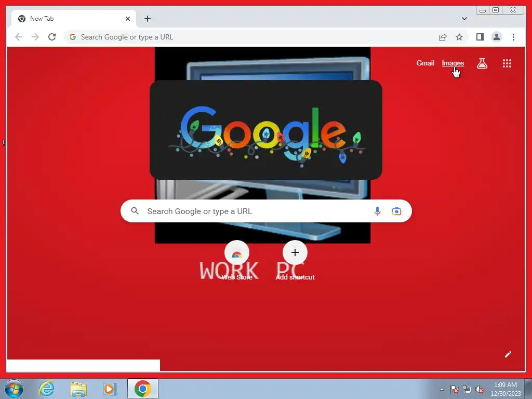
Task: Open the Chrome profile avatar menu
Action: 496,37
